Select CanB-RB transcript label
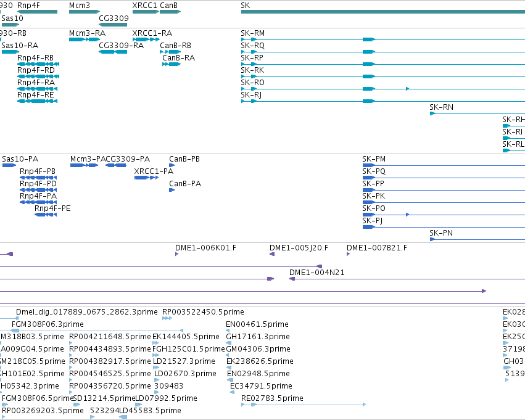The width and height of the screenshot is (525, 420). point(175,46)
